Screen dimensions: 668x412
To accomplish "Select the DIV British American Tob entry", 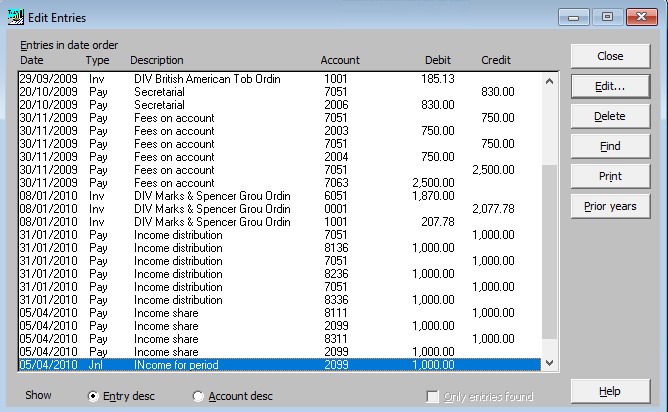I will coord(280,79).
